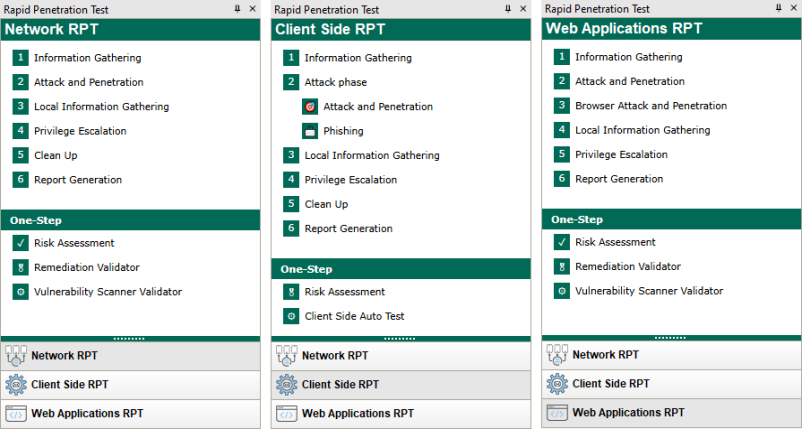Click the Risk Assessment checkmark icon in Network RPT

coord(20,243)
